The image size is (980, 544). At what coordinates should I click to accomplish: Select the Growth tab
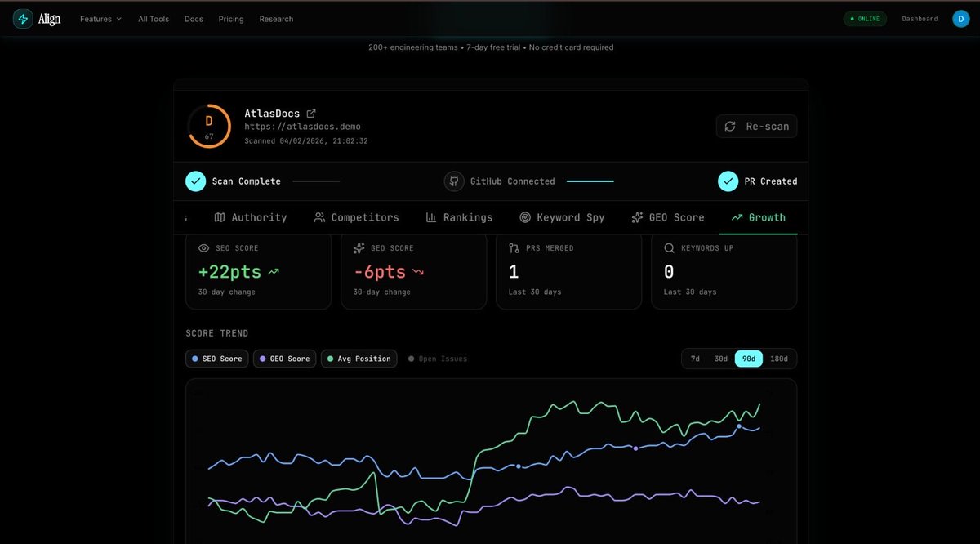pos(759,217)
